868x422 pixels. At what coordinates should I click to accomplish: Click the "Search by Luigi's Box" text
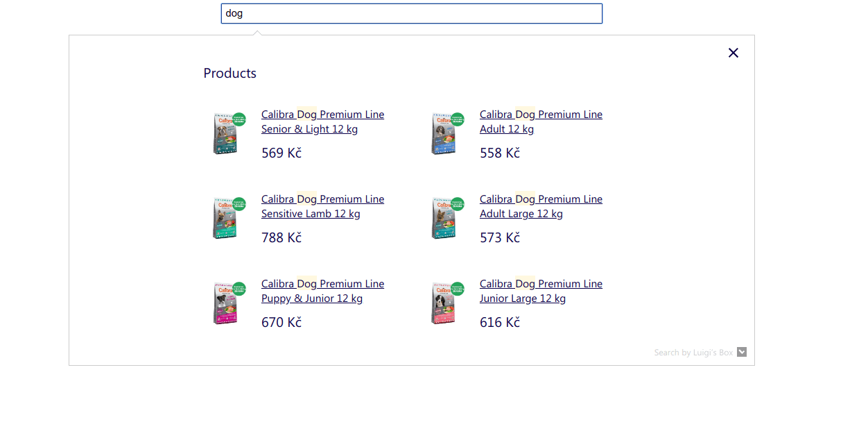click(693, 353)
